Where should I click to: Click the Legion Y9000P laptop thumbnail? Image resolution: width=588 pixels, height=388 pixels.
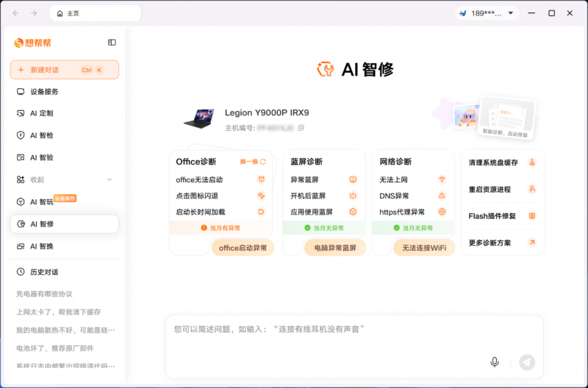point(199,118)
